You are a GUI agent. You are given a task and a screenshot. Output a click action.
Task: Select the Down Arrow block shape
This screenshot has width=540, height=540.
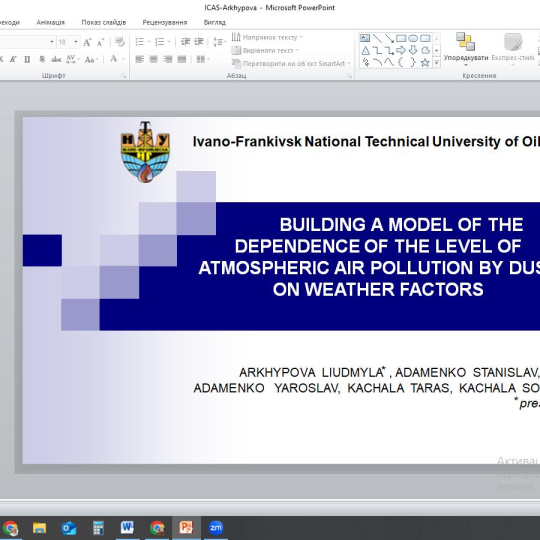coord(413,50)
